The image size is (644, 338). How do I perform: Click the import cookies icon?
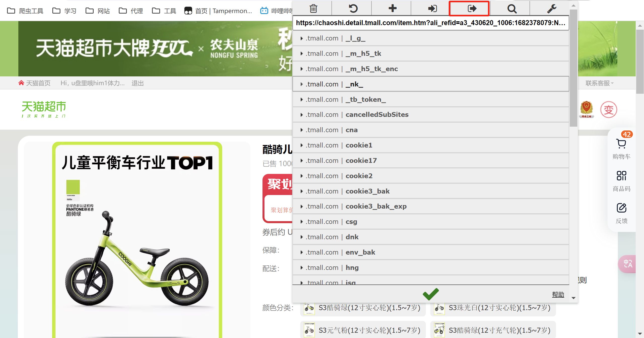point(432,9)
